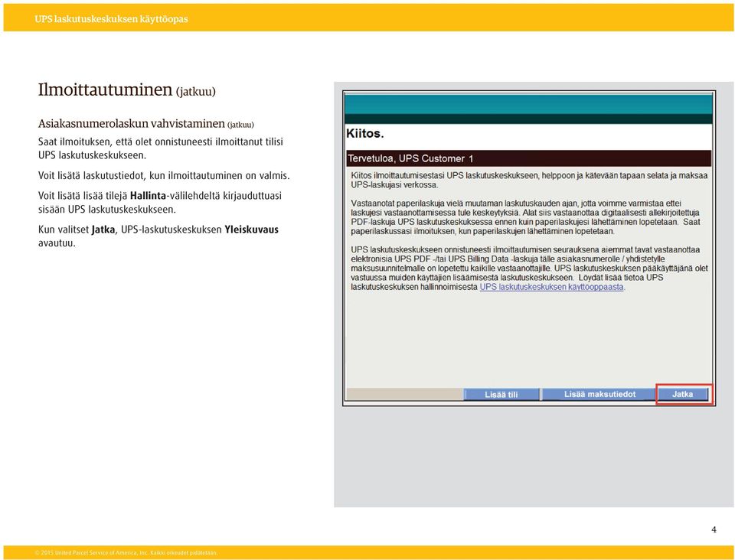Click the bold word Hallinta

(148, 196)
